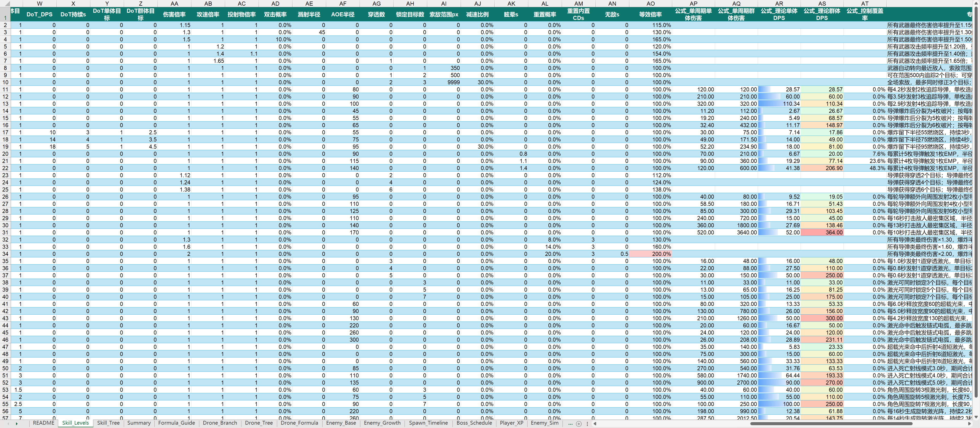Click the cell containing 3640.00
Viewport: 980px width, 428px height.
[x=736, y=232]
